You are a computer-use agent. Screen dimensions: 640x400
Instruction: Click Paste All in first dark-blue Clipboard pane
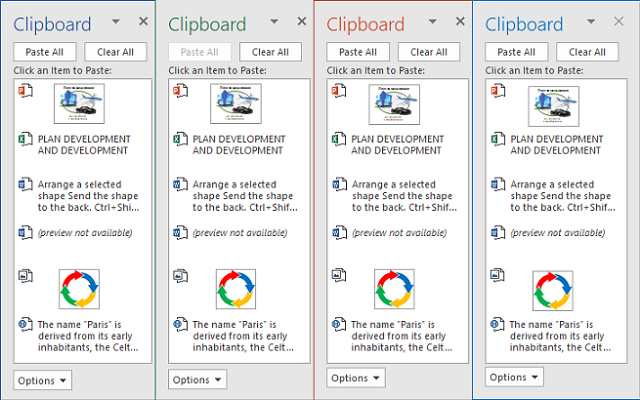coord(44,52)
